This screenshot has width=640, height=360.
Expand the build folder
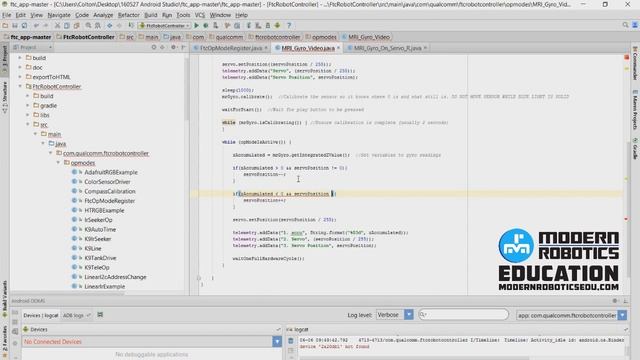(20, 58)
